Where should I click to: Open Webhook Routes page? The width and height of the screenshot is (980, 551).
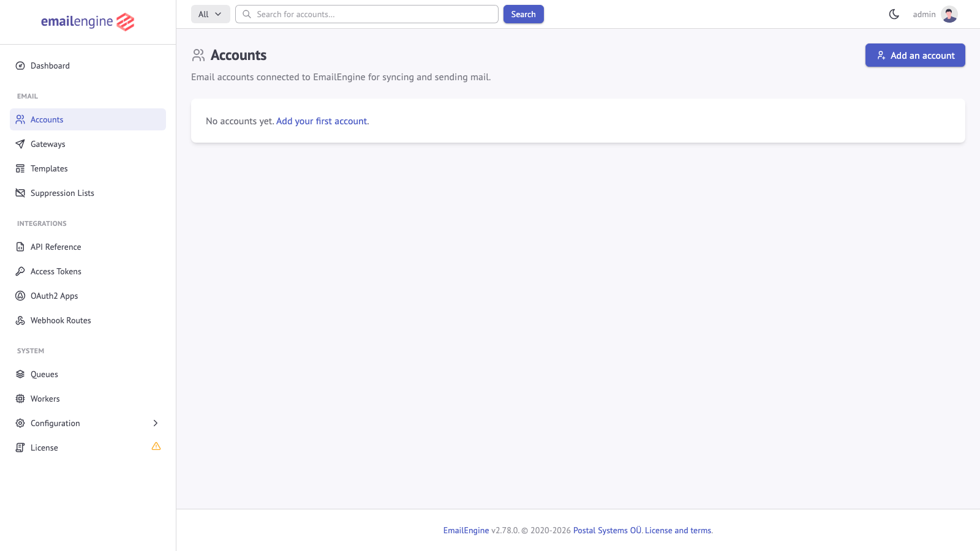(88, 320)
